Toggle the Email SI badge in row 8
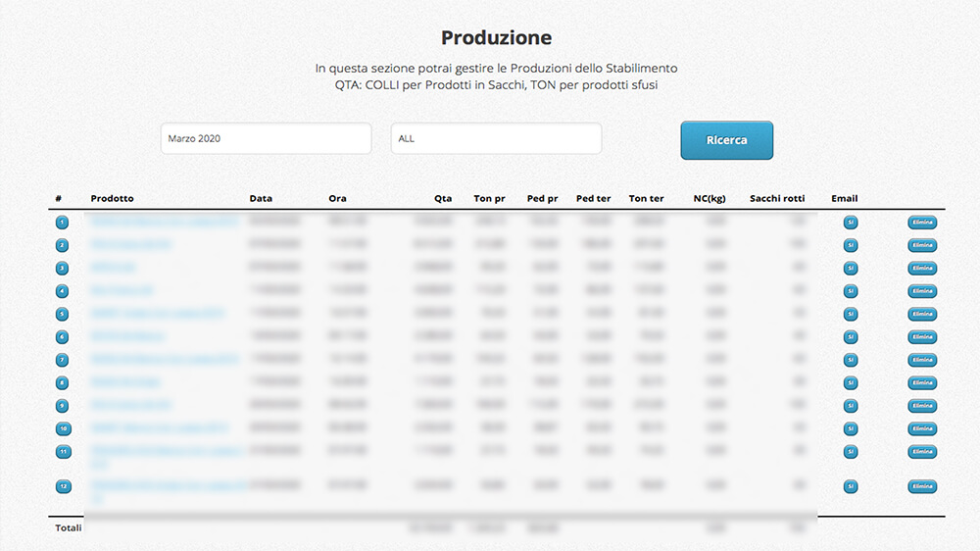This screenshot has width=980, height=551. tap(851, 382)
